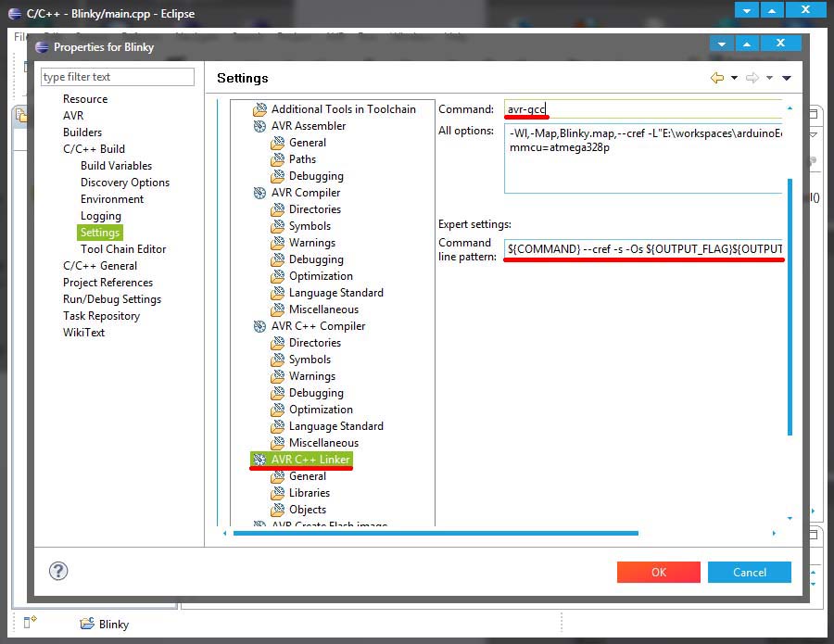The image size is (834, 644).
Task: Select General under AVR C++ Linker
Action: pos(308,476)
